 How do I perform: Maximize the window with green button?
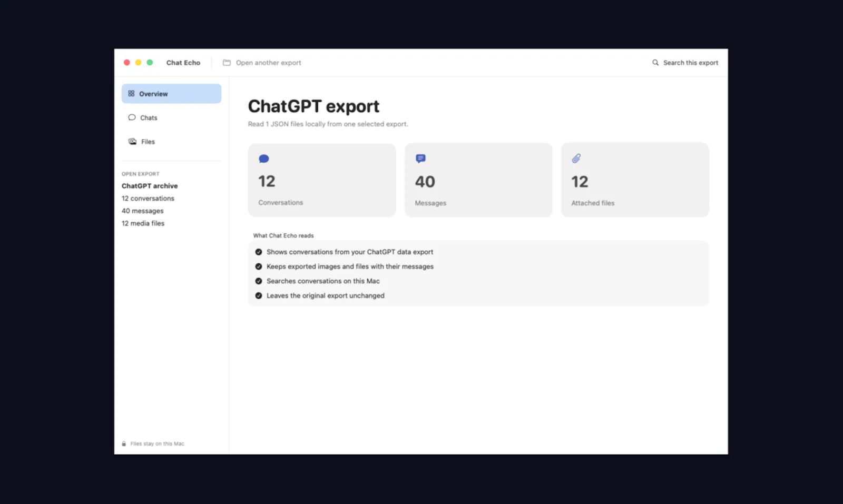pos(150,62)
